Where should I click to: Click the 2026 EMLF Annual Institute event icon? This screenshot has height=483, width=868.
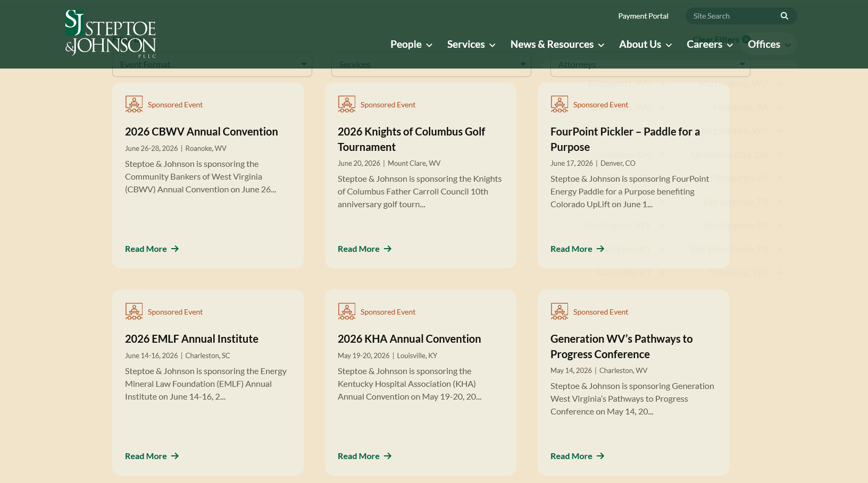[x=133, y=311]
